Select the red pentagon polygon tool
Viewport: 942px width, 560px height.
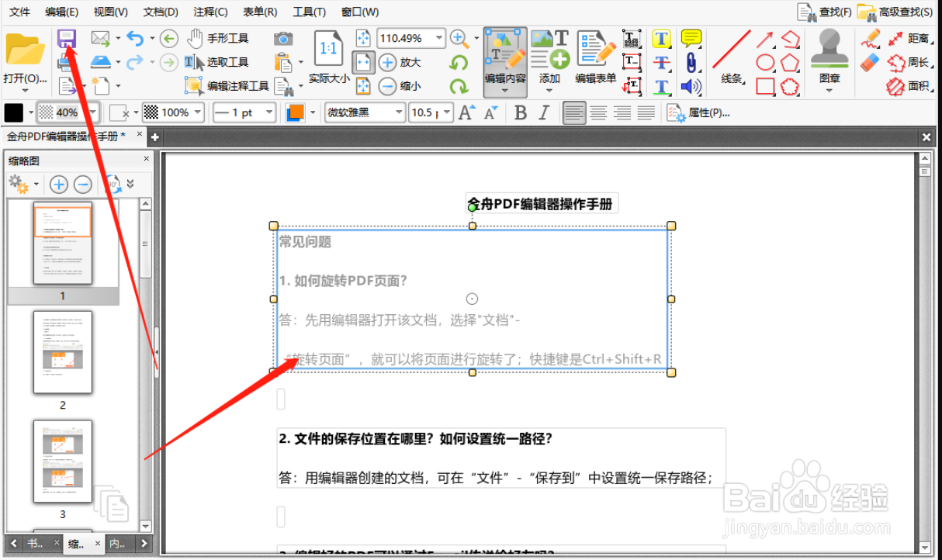click(790, 62)
